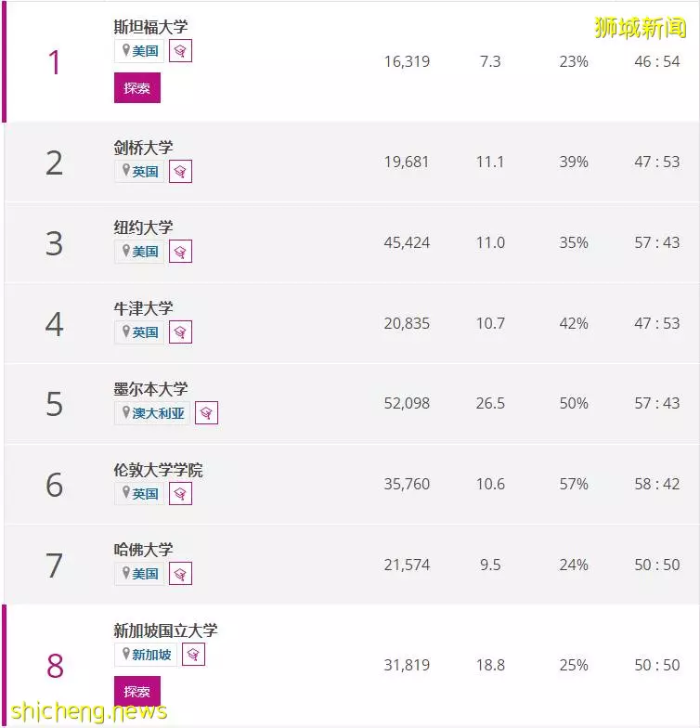Open the 剑桥大学 university link
The height and width of the screenshot is (728, 700).
143,148
